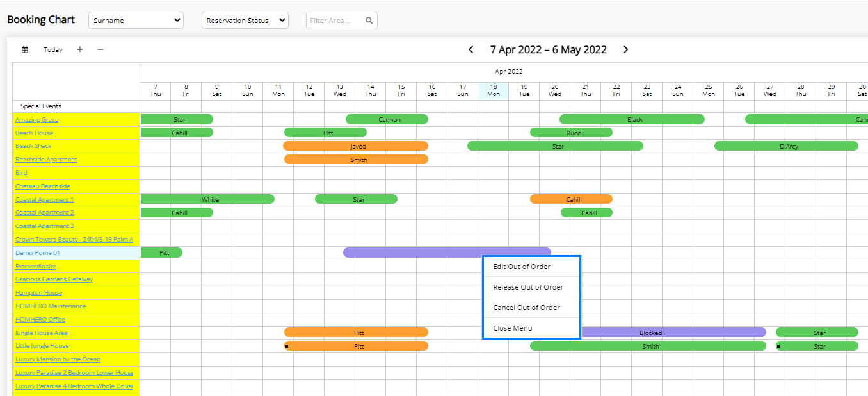Expand the Reservation Status dropdown
Viewport: 868px width, 396px height.
[245, 21]
